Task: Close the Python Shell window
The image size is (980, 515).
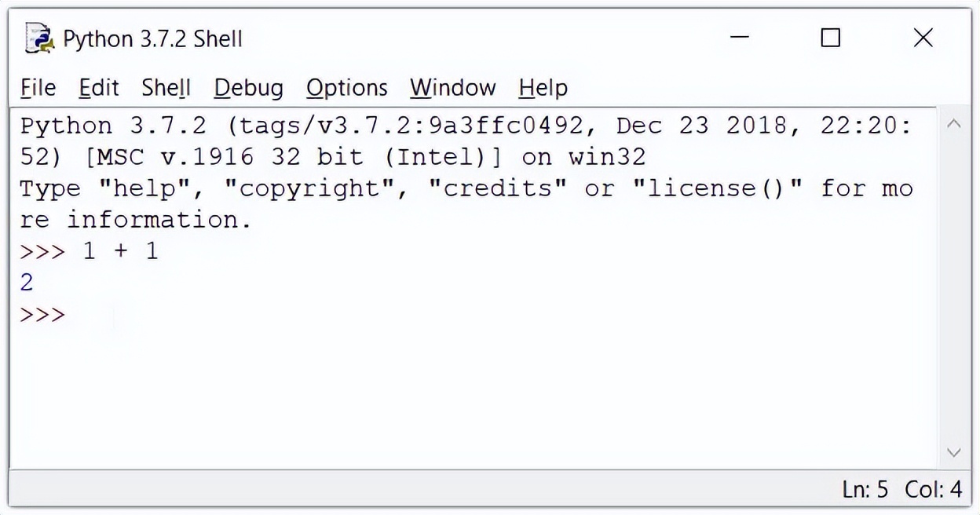Action: pos(923,38)
